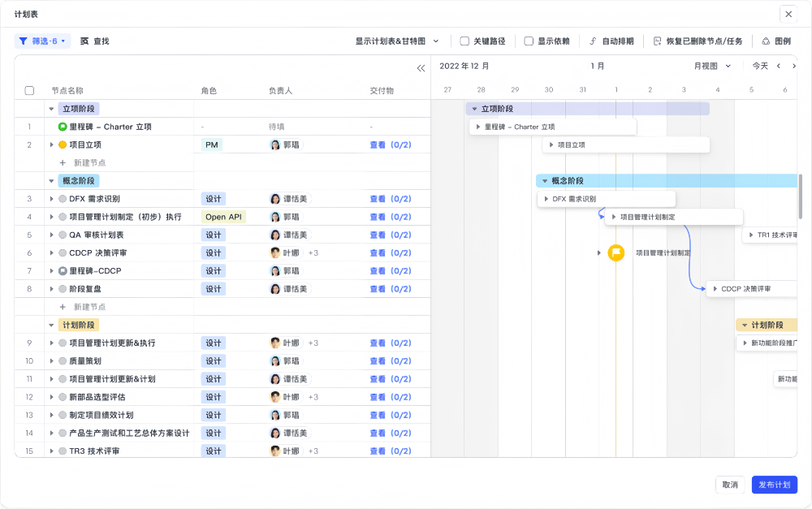Enable the 关键路径 checkbox
Screen dimensions: 812x509
click(464, 41)
